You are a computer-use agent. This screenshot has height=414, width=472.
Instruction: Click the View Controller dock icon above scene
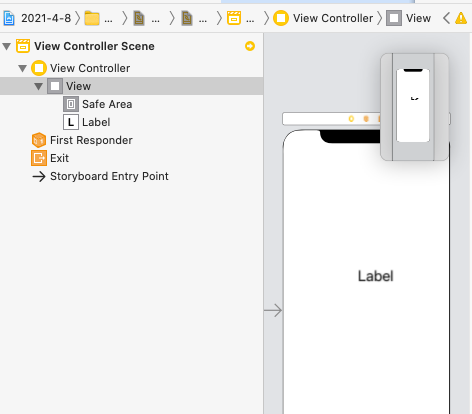(351, 119)
